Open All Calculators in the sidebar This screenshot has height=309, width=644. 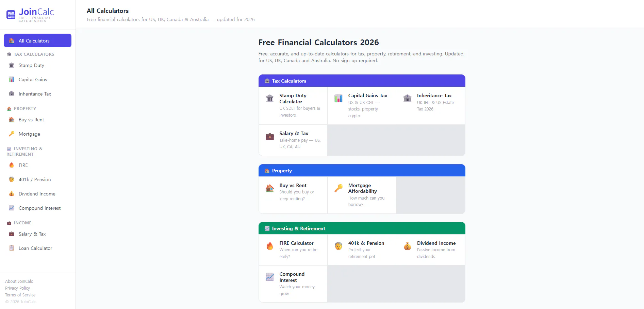click(37, 40)
